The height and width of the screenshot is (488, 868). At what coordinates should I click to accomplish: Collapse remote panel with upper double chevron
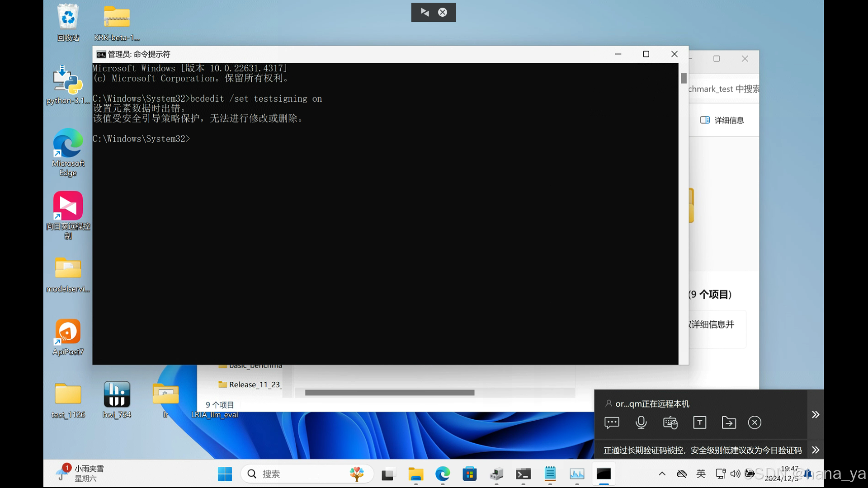(815, 414)
